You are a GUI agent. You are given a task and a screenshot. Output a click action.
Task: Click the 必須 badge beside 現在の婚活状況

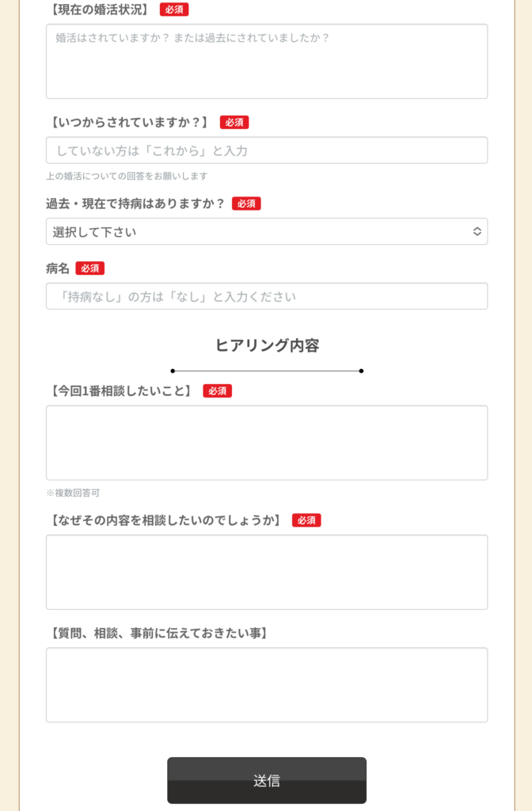point(174,10)
